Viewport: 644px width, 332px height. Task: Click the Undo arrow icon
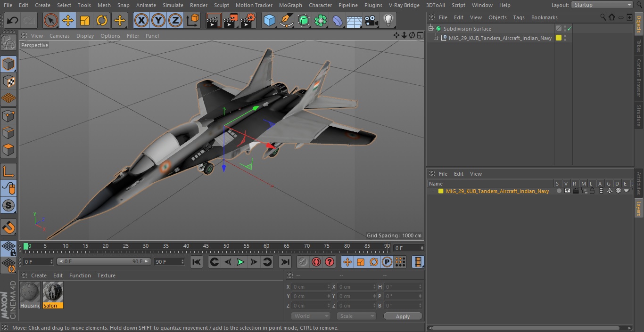pos(13,20)
